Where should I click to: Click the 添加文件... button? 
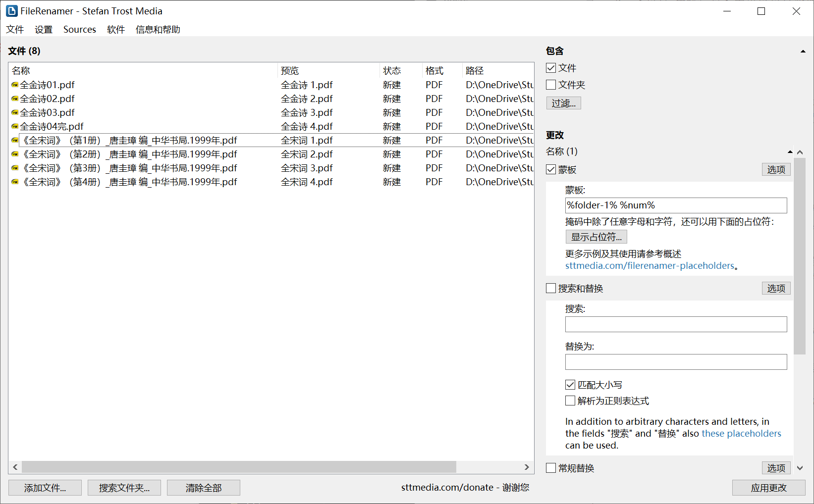[45, 488]
